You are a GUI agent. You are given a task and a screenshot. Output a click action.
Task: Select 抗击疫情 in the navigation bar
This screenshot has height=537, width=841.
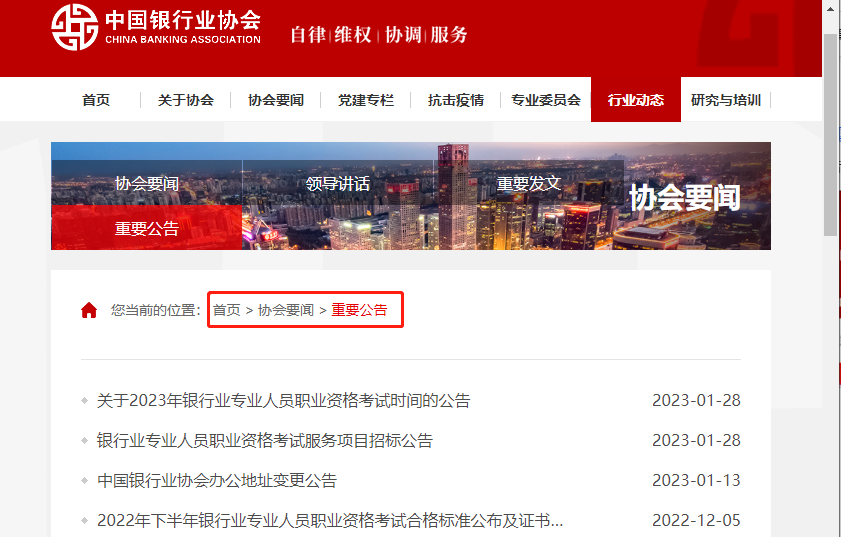tap(456, 100)
